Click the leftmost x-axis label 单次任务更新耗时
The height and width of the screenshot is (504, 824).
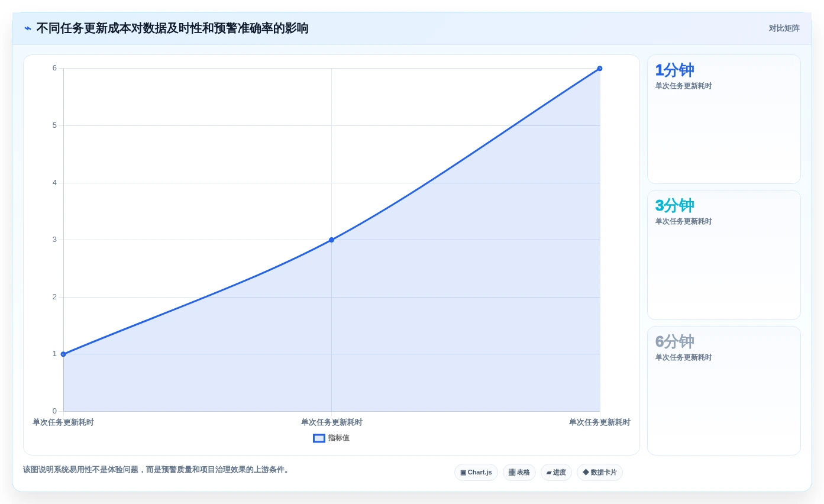coord(63,422)
